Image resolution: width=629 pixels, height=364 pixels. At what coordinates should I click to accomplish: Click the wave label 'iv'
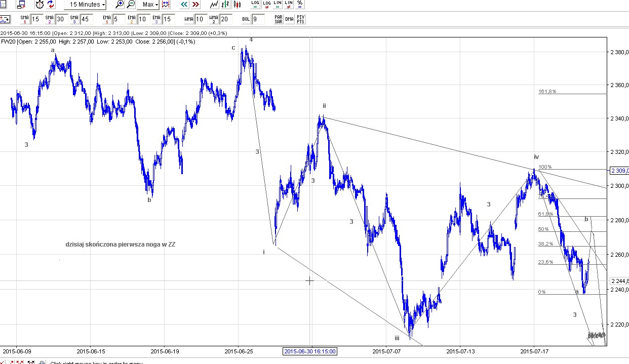coord(536,157)
